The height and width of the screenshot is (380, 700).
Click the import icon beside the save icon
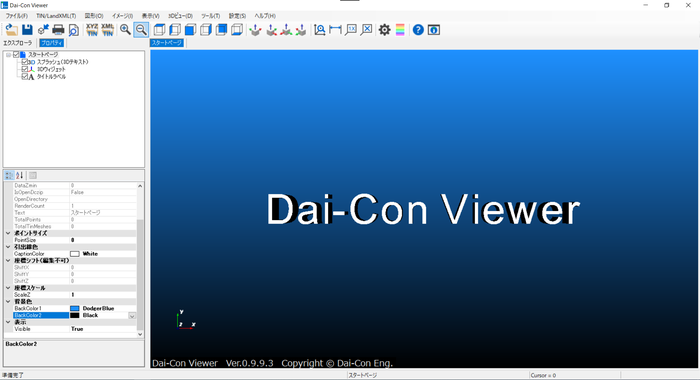point(43,30)
